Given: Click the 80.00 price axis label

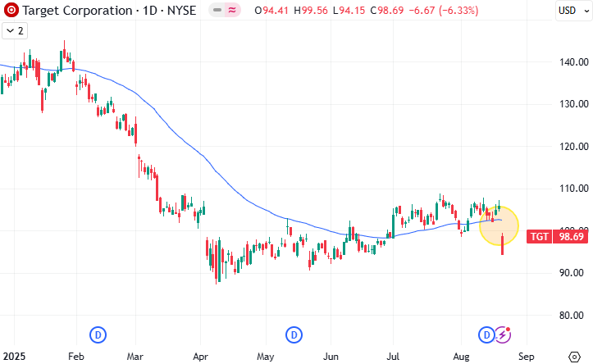Looking at the screenshot, I should 572,316.
